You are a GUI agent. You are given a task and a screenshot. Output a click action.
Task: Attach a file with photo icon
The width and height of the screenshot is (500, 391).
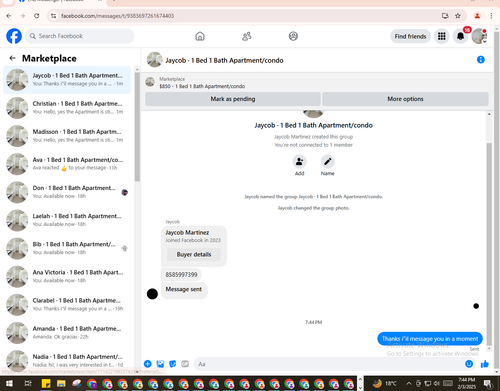click(160, 364)
